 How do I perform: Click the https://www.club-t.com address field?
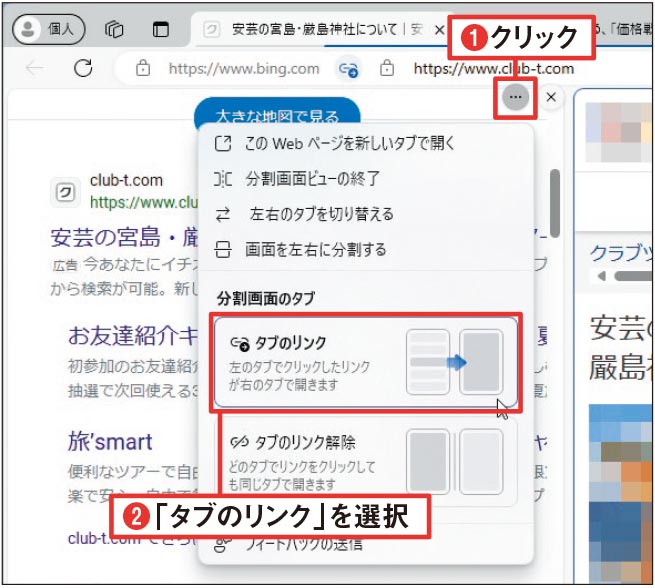494,68
